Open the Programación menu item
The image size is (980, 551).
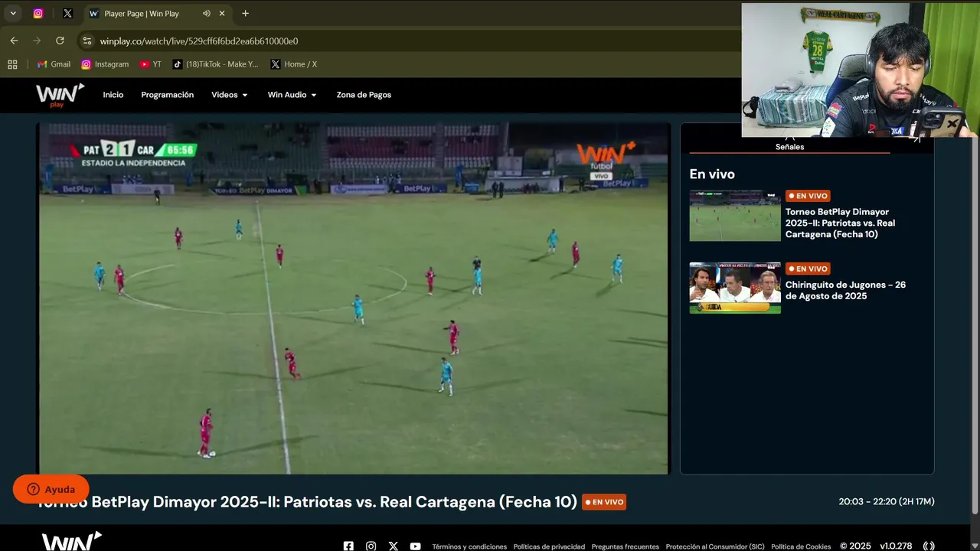(168, 95)
